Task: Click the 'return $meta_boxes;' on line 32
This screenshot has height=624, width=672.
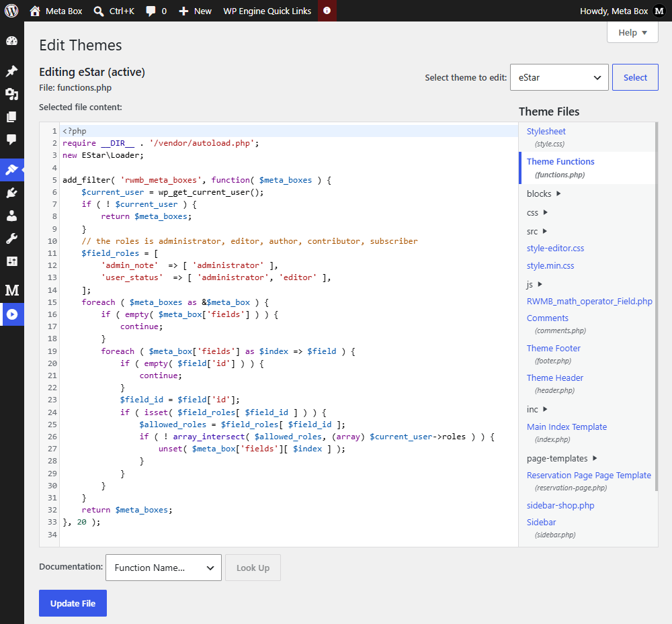Action: (127, 510)
